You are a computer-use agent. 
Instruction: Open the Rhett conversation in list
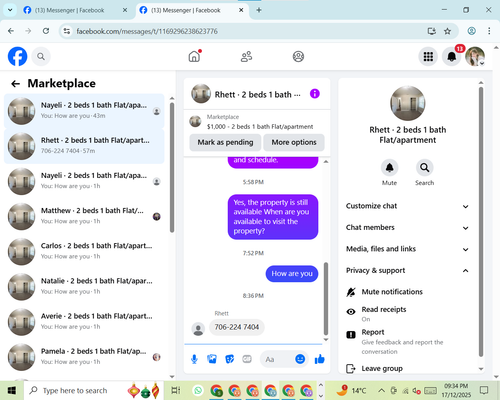[x=84, y=146]
